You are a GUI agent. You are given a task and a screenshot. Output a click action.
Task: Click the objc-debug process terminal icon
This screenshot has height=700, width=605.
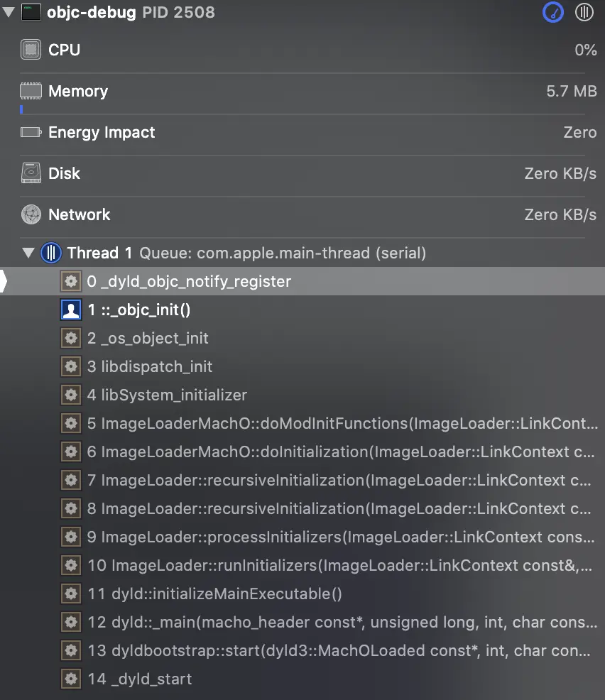click(31, 12)
